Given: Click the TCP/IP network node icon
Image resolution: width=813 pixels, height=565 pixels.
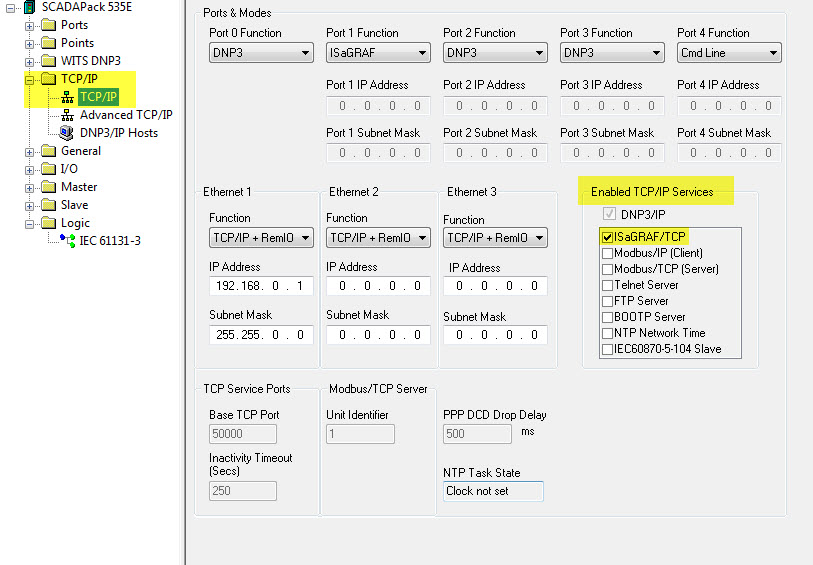Looking at the screenshot, I should (67, 97).
